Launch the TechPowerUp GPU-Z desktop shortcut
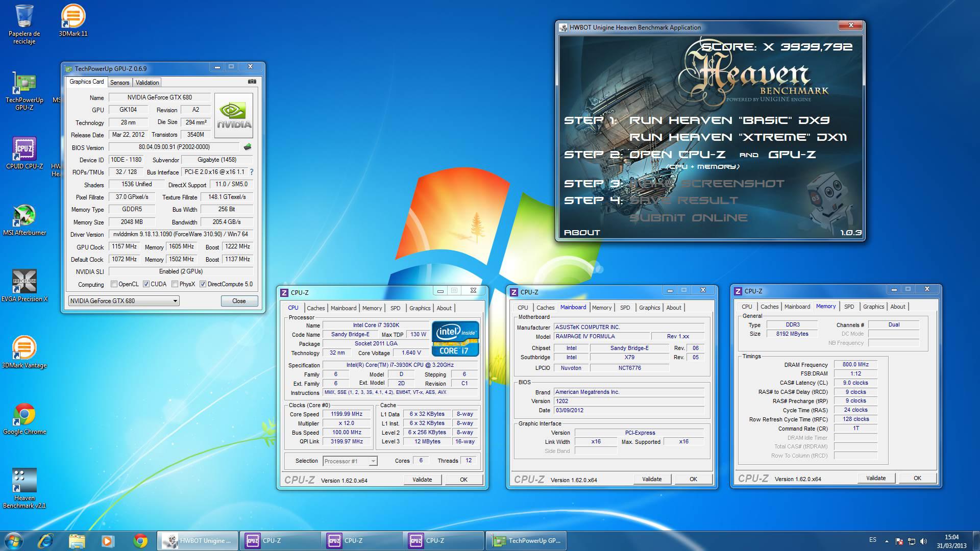980x551 pixels. coord(24,90)
